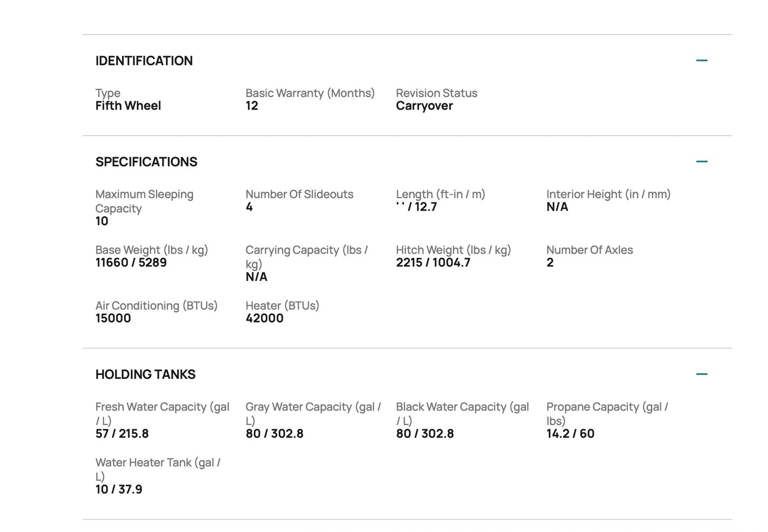Click the Maximum Sleeping Capacity label
768x532 pixels.
144,201
